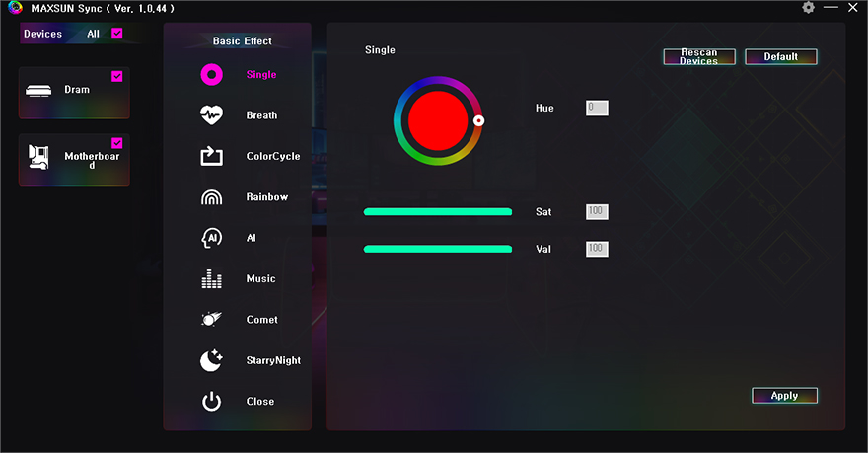Image resolution: width=868 pixels, height=453 pixels.
Task: Click the Close power icon
Action: (x=211, y=401)
